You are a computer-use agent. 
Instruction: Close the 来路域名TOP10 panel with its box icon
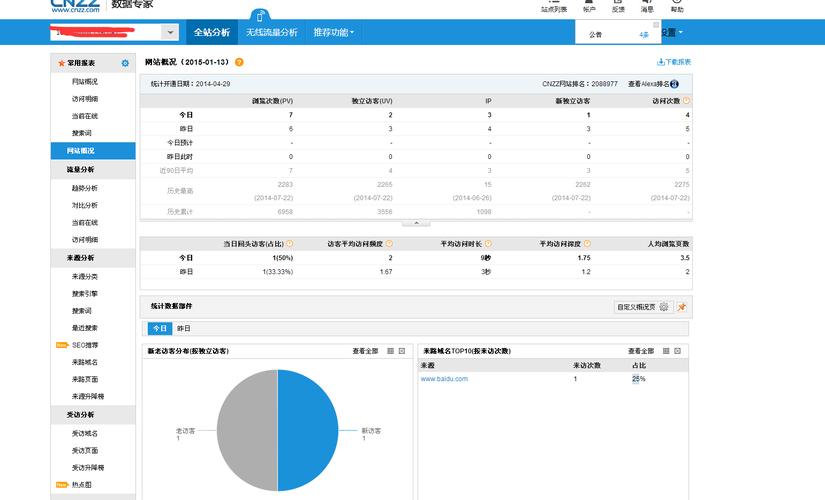tap(677, 351)
